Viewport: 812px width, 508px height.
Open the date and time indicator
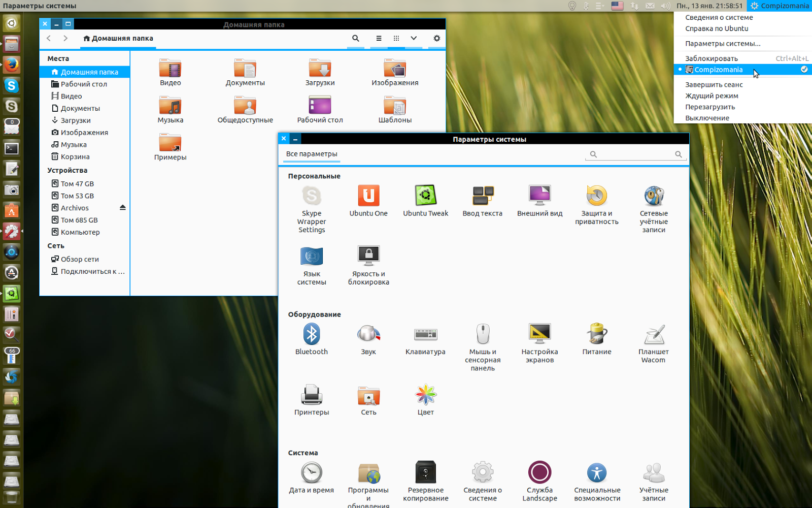[709, 6]
